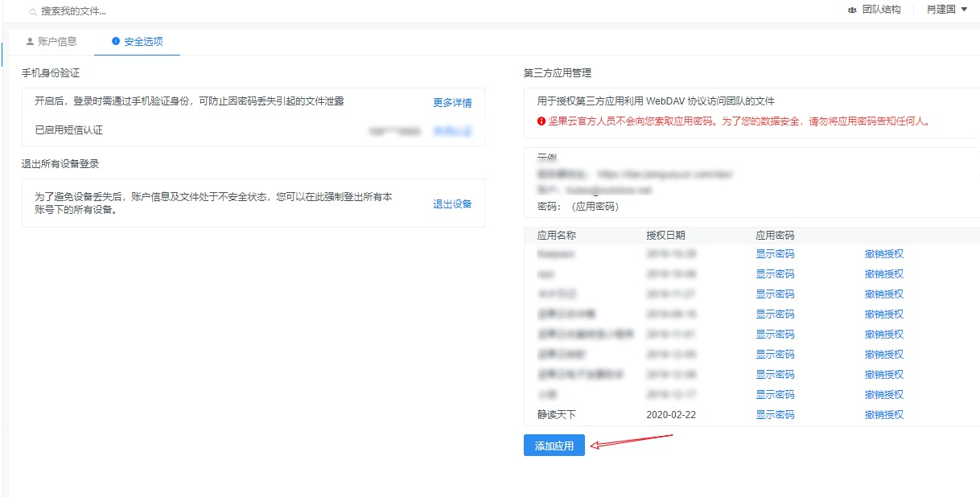This screenshot has width=980, height=497.
Task: Focus the 搜索我的文件 search field
Action: click(241, 12)
